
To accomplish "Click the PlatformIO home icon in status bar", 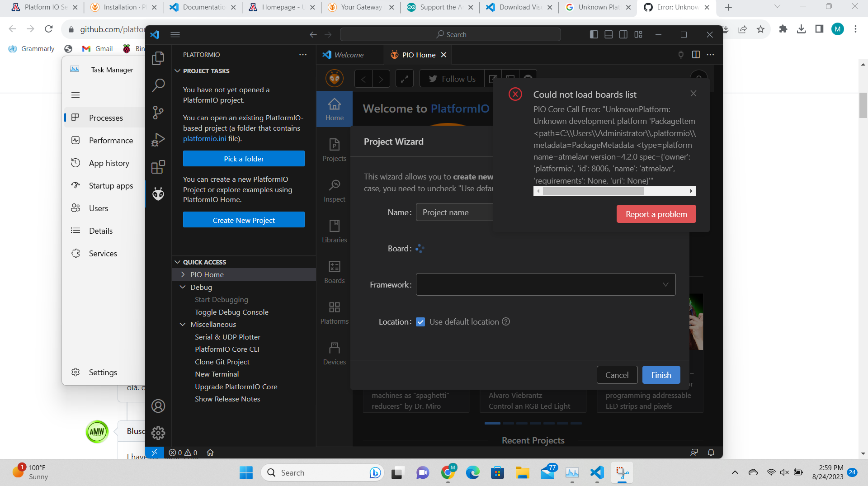I will pyautogui.click(x=210, y=453).
